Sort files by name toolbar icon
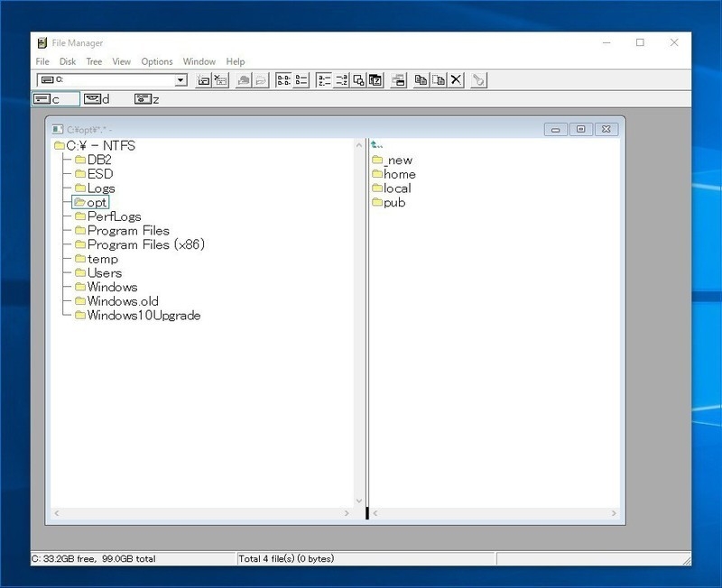 pyautogui.click(x=324, y=80)
